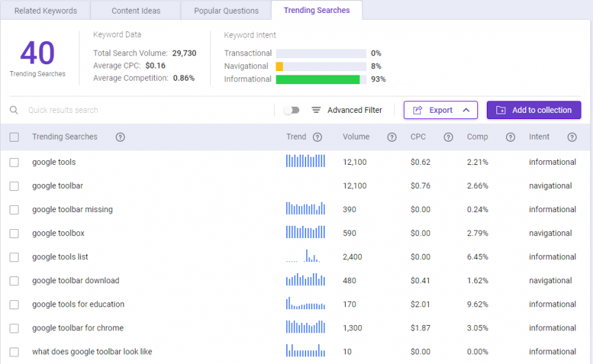This screenshot has height=364, width=593.
Task: Open trend chart for google toolbar for chrome
Action: coord(305,327)
